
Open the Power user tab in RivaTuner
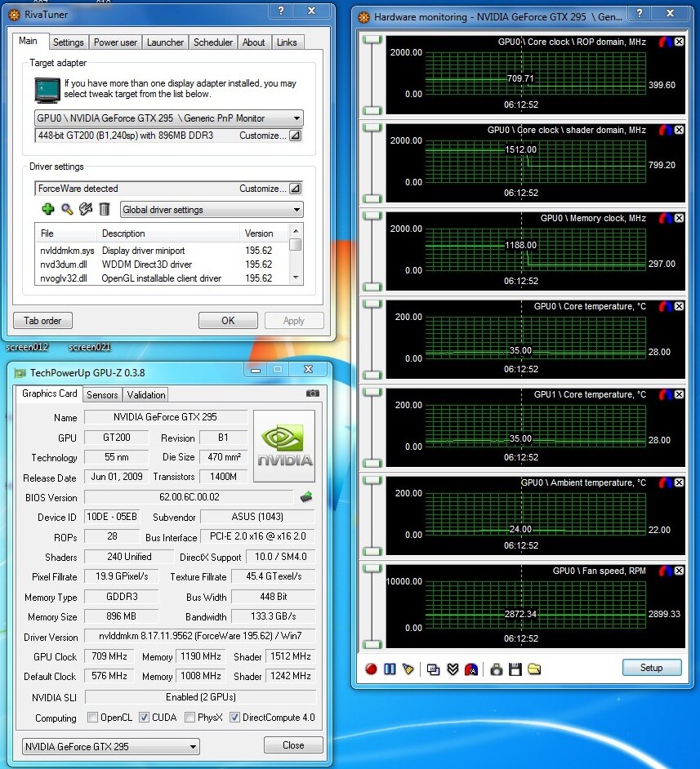coord(116,42)
